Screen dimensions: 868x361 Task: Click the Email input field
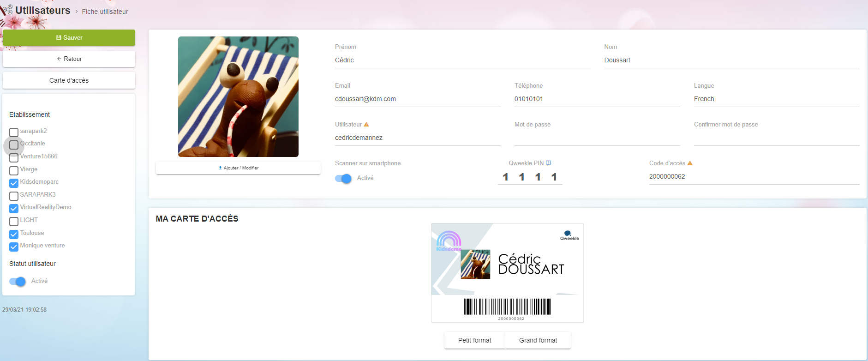(417, 99)
